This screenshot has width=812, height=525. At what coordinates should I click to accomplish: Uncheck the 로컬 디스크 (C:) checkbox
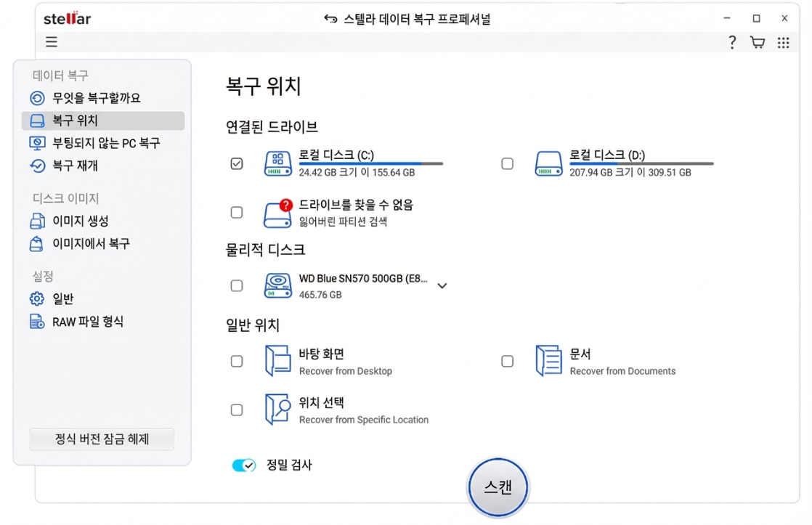[x=237, y=163]
